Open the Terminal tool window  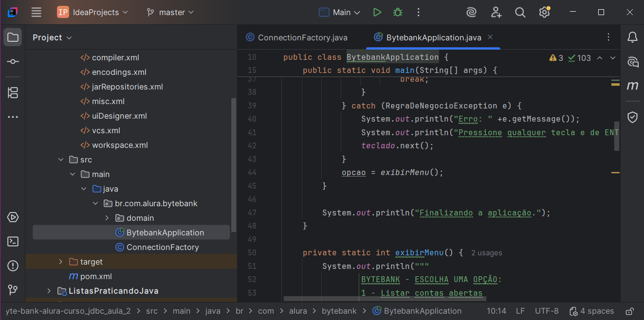(x=13, y=241)
